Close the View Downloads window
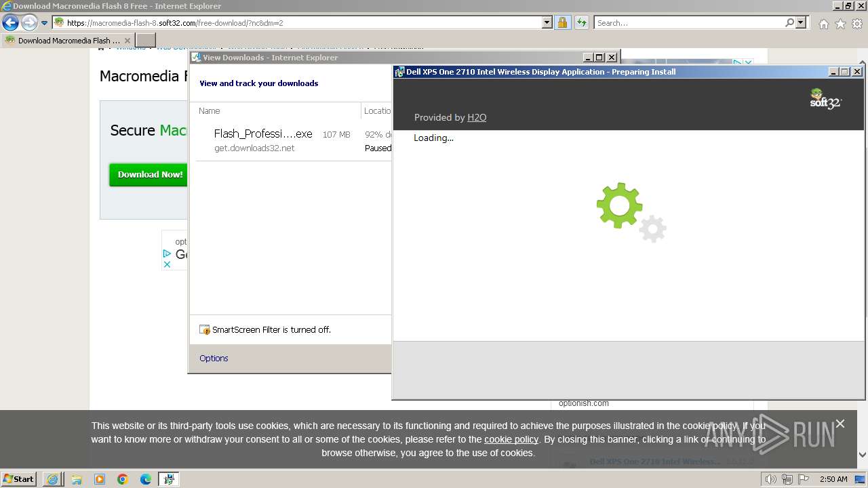868x488 pixels. 612,58
